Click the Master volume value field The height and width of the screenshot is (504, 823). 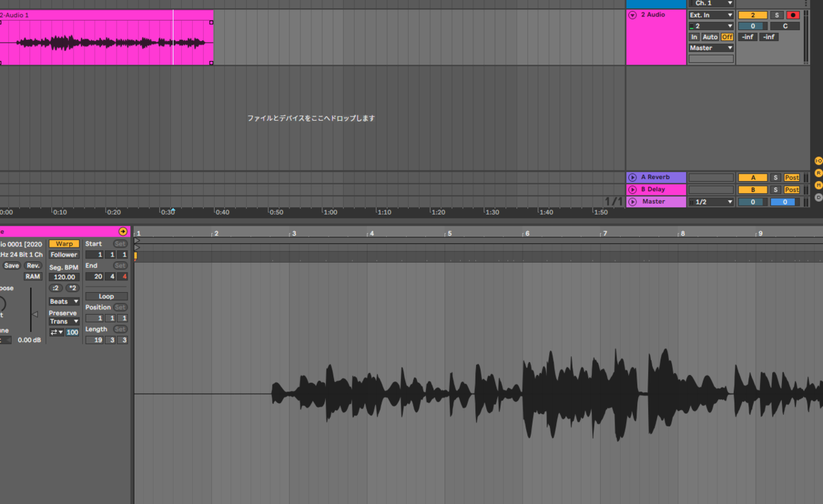coord(752,202)
